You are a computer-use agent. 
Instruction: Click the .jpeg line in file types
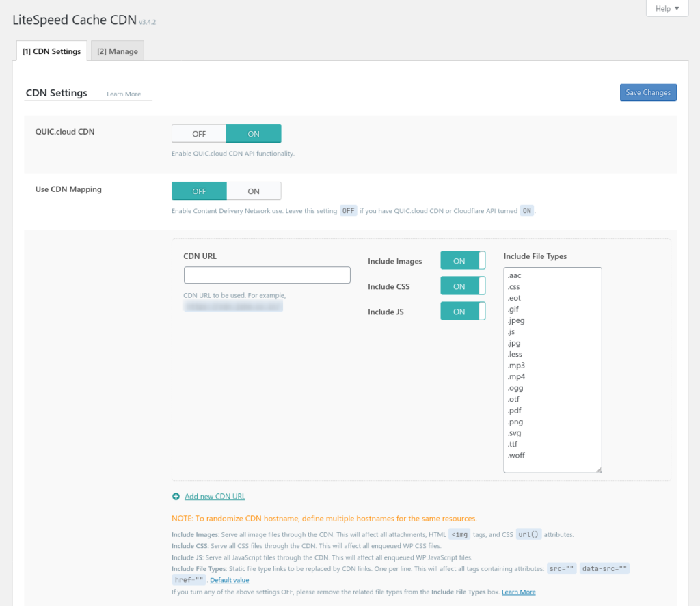(516, 320)
